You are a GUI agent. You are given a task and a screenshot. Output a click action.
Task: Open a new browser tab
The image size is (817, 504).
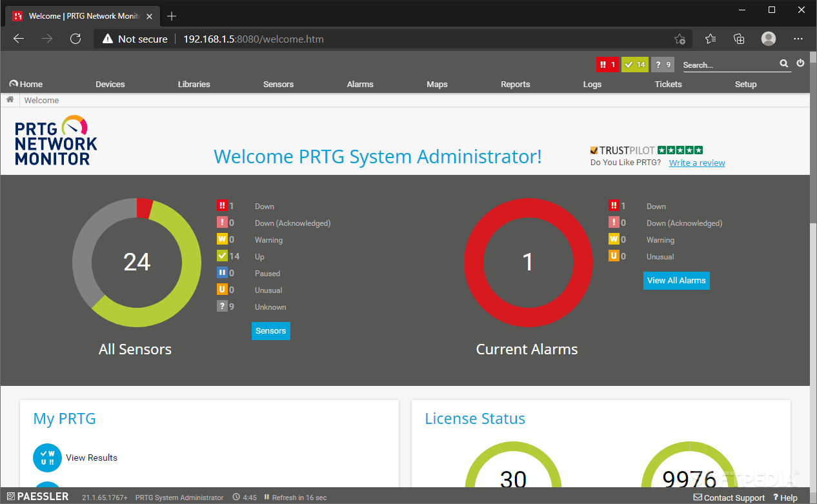[x=172, y=16]
